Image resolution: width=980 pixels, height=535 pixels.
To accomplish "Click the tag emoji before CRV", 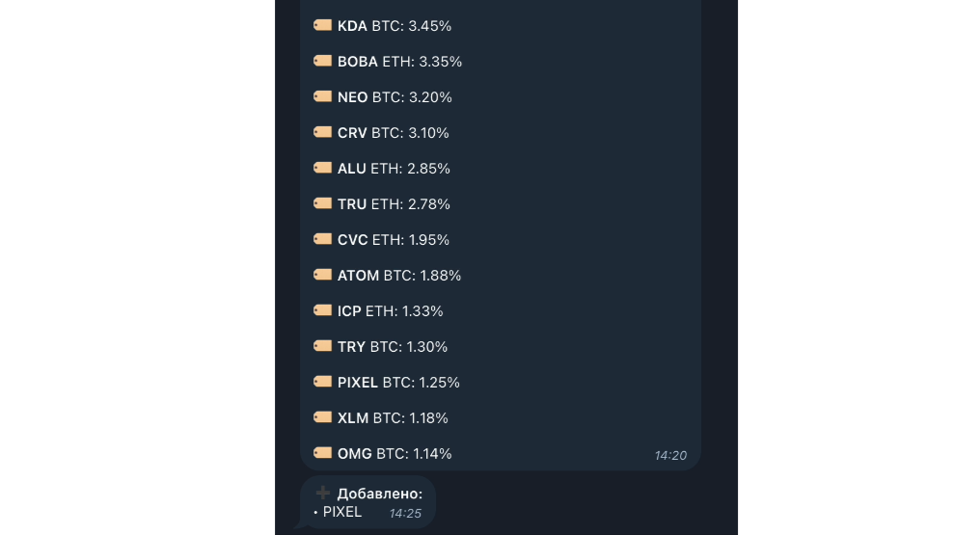I will coord(322,132).
